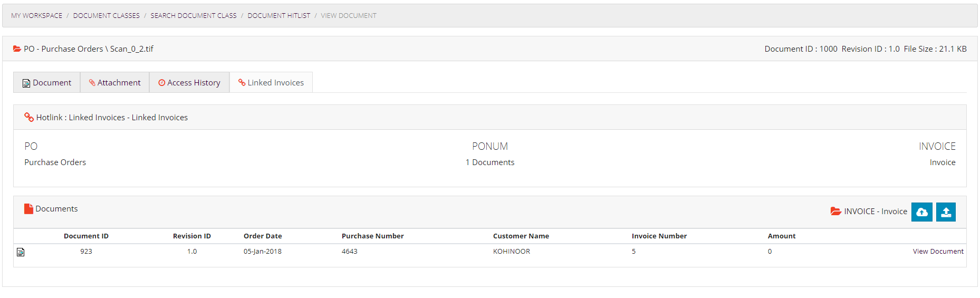Click Invoice Number column header
980x298 pixels.
click(x=659, y=236)
